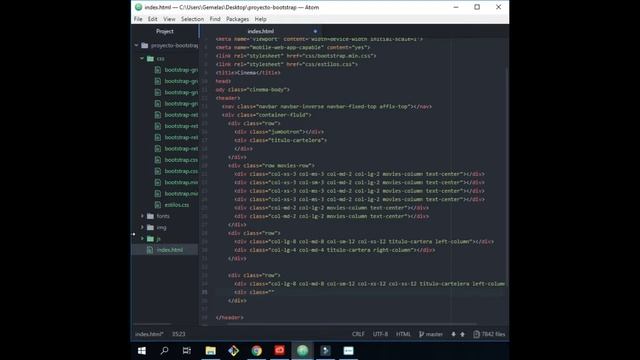This screenshot has width=640, height=360.
Task: Open the red app icon on taskbar
Action: (280, 351)
